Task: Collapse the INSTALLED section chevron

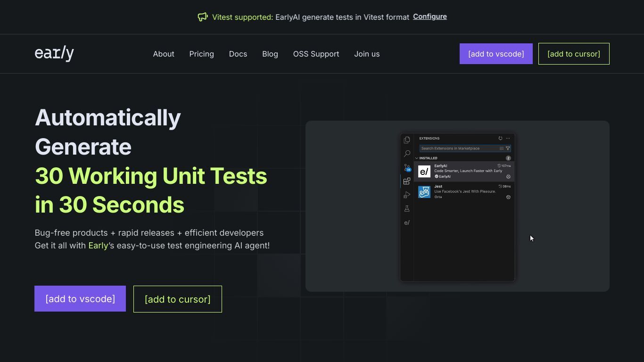Action: [417, 158]
